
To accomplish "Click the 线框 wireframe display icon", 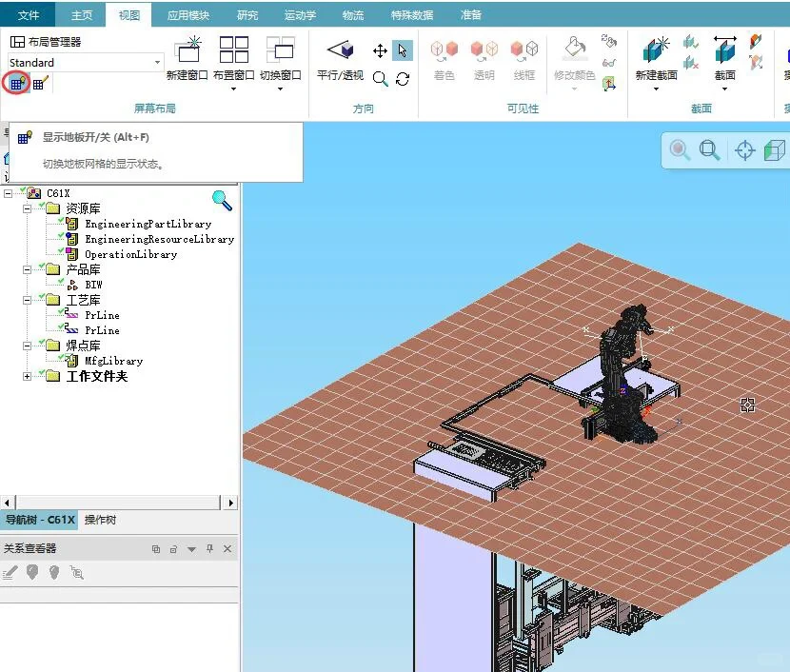I will point(524,49).
